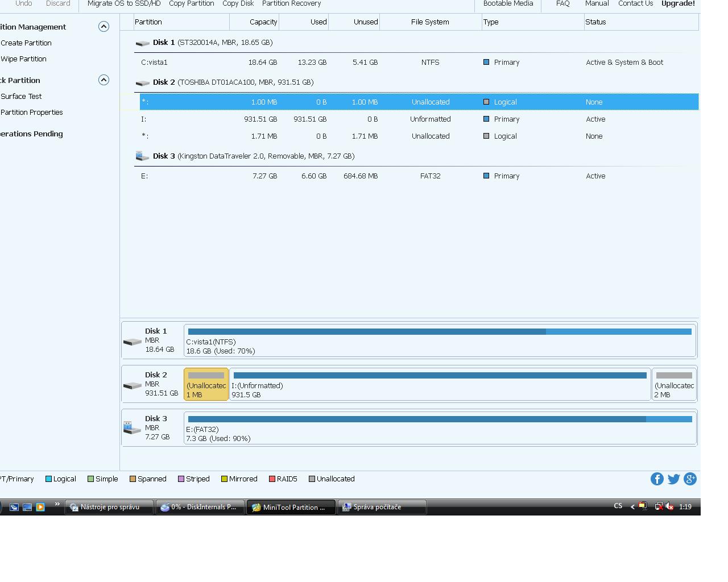Expand the quick launch overflow chevron
Screen dimensions: 728x582
pos(57,504)
